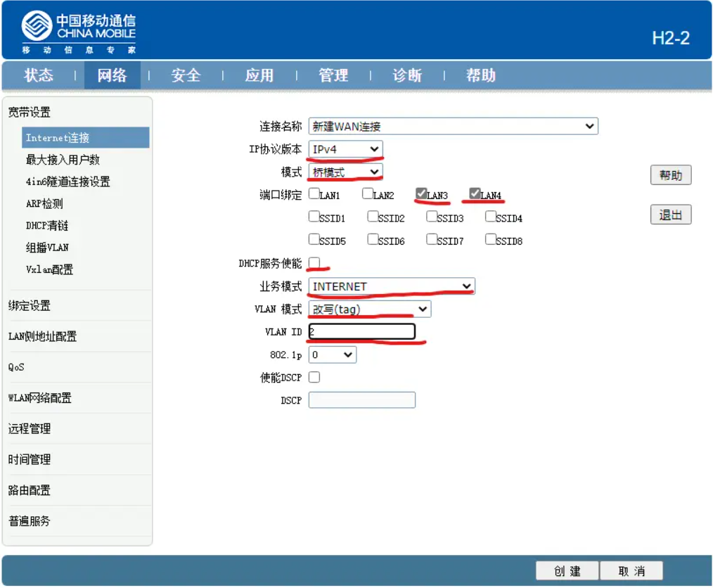Toggle the 使能DSCP checkbox
Viewport: 713px width, 588px height.
point(314,377)
